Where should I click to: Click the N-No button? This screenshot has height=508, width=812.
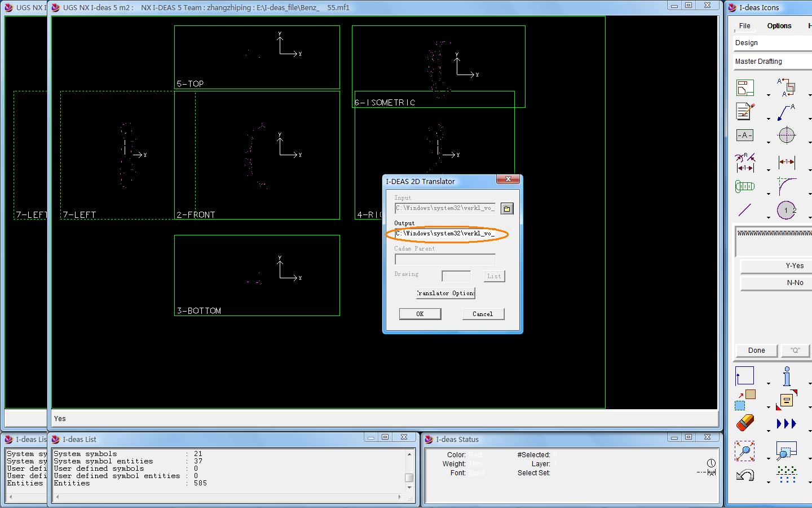click(776, 282)
